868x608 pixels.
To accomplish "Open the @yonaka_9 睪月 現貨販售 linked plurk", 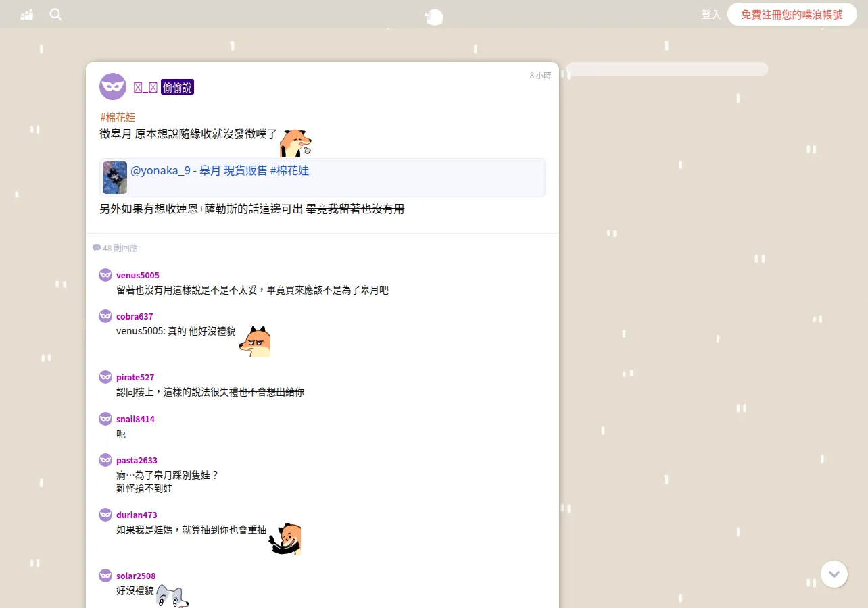I will (220, 170).
